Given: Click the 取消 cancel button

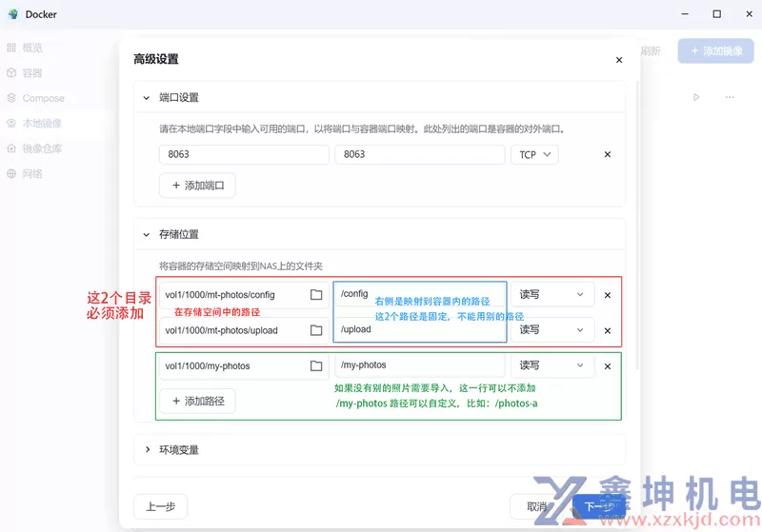Looking at the screenshot, I should tap(537, 506).
